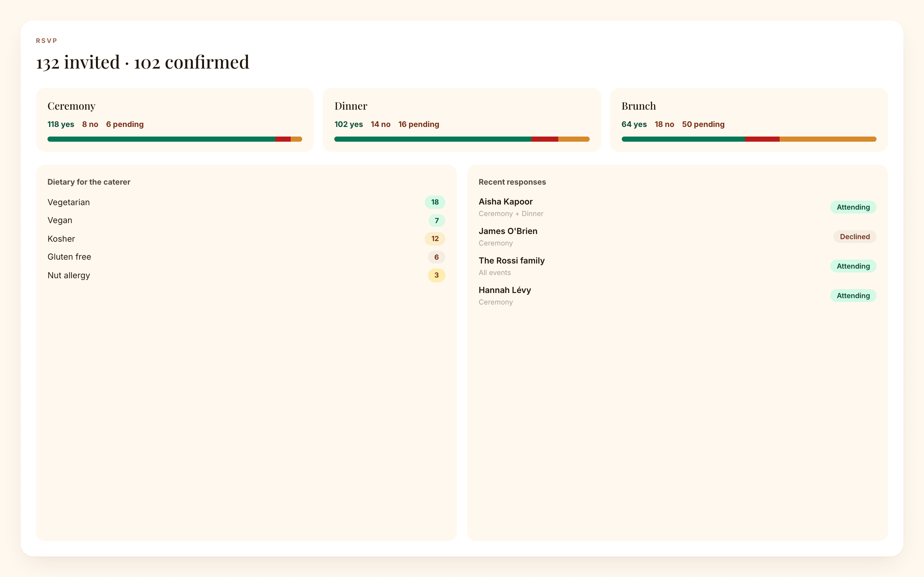Image resolution: width=924 pixels, height=577 pixels.
Task: Click the Gluten free count badge 6
Action: [436, 257]
